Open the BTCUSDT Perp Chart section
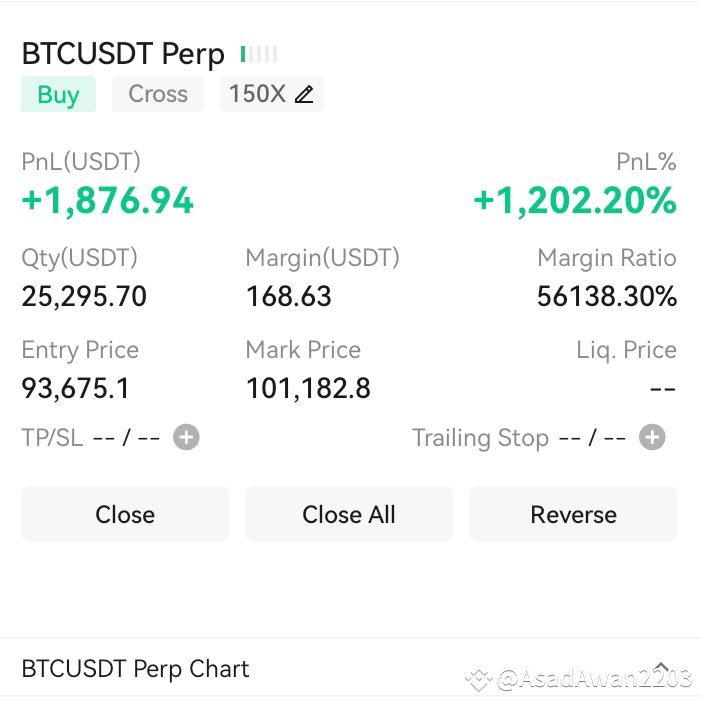Image resolution: width=701 pixels, height=701 pixels. tap(135, 669)
